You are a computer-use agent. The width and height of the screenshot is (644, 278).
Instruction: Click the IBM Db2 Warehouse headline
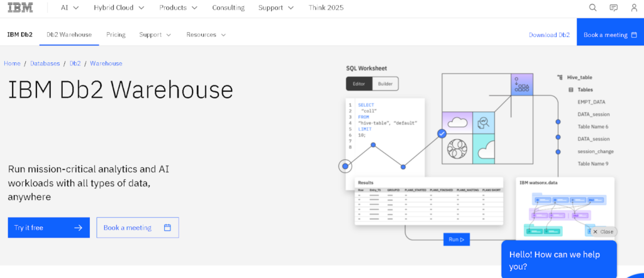pyautogui.click(x=120, y=90)
